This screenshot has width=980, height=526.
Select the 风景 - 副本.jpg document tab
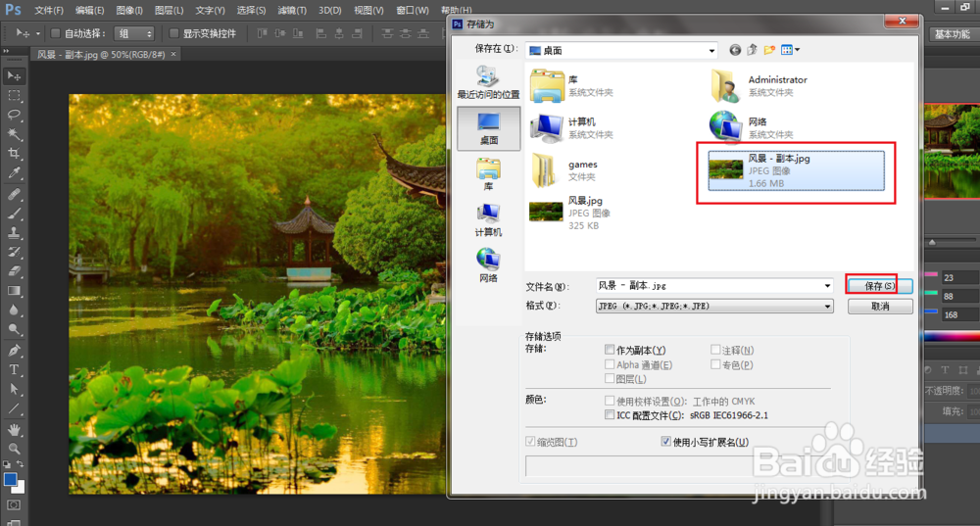100,54
